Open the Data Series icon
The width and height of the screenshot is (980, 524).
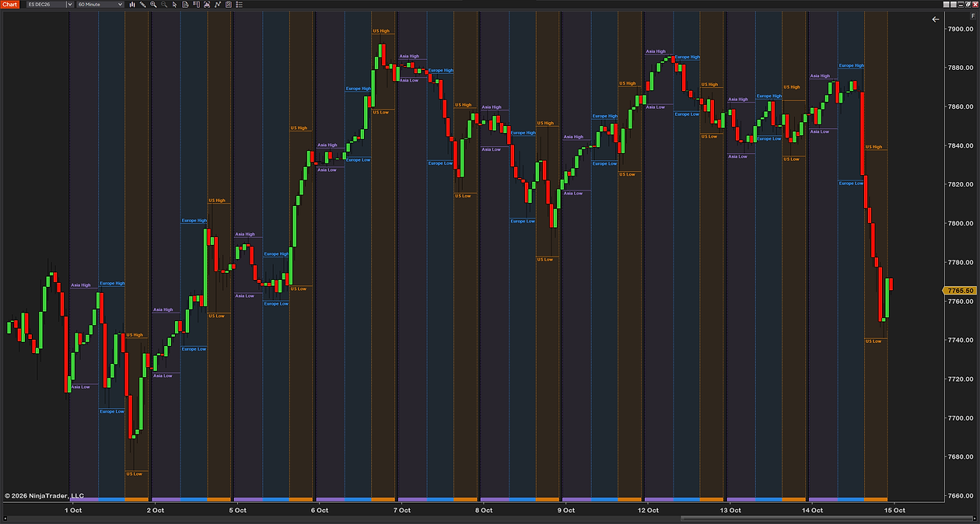[x=185, y=5]
